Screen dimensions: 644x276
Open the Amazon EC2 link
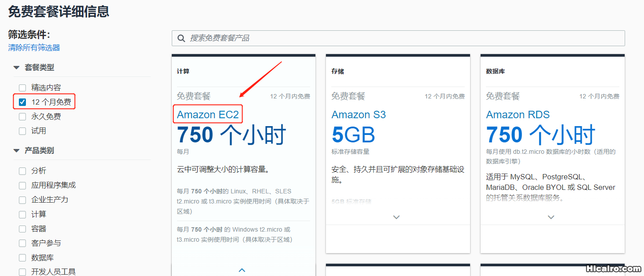coord(207,114)
